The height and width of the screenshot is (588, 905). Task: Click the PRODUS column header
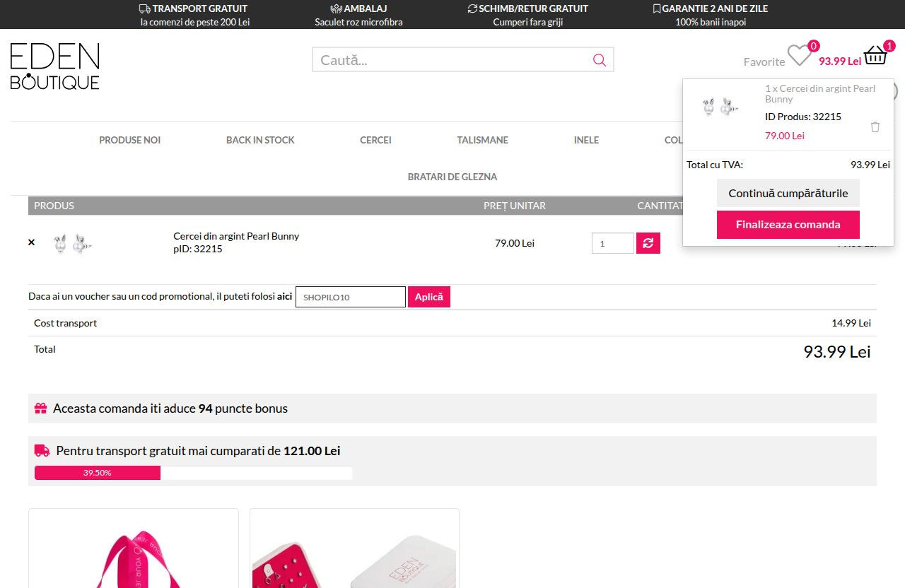click(x=54, y=206)
